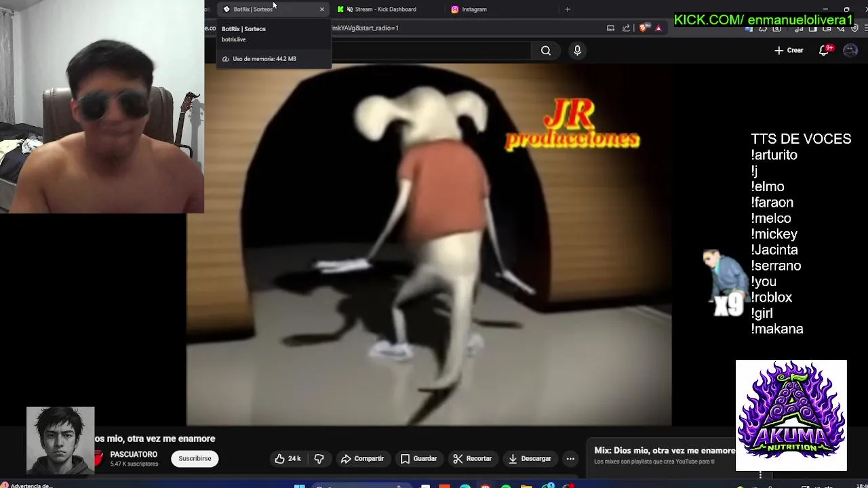This screenshot has height=488, width=868.
Task: Like the video with 24 k likes
Action: coord(288,459)
